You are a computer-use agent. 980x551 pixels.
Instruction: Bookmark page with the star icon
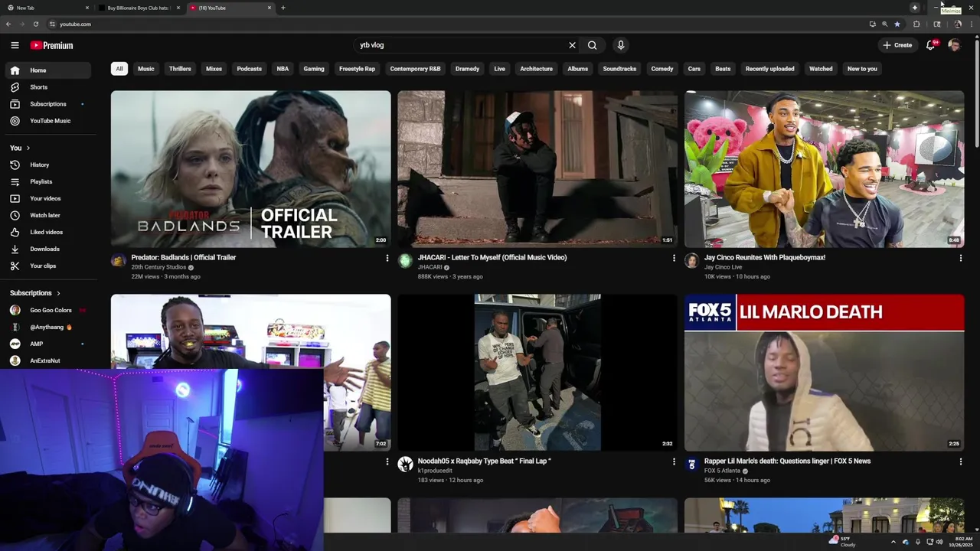point(897,24)
